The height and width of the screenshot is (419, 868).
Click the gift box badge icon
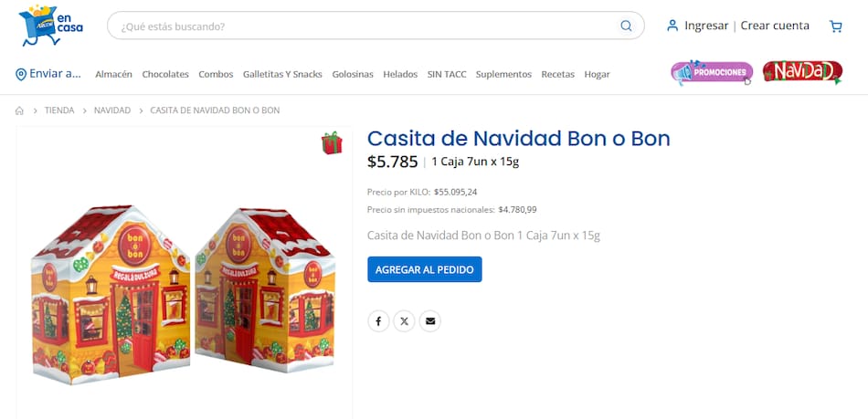point(332,142)
